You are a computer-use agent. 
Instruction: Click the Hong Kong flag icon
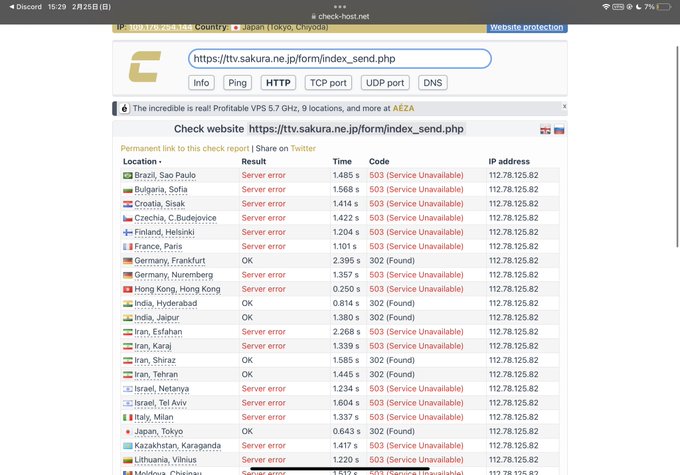128,289
